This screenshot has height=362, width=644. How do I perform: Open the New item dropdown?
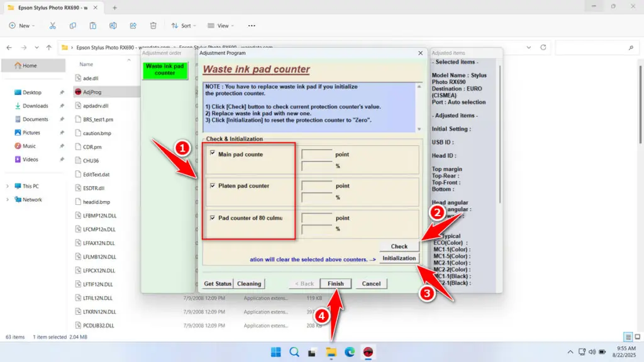[x=22, y=25]
